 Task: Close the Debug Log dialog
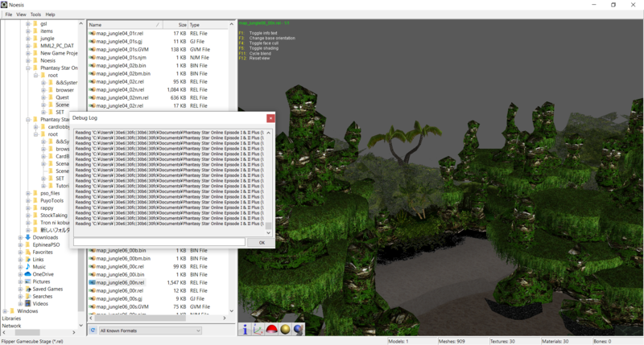pyautogui.click(x=270, y=118)
